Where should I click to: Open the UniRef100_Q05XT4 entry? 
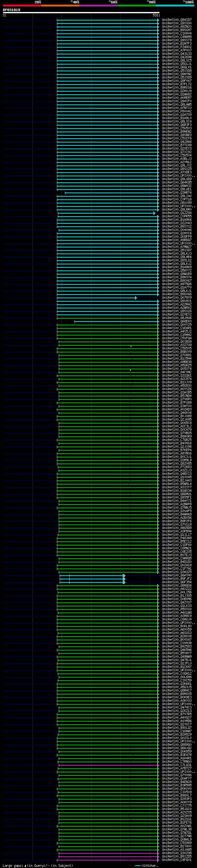tap(176, 369)
